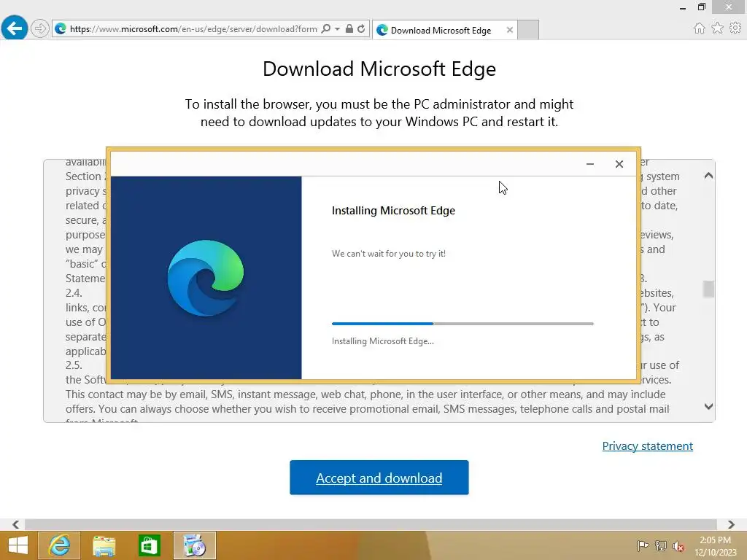Viewport: 747px width, 560px height.
Task: Click horizontal scrollbar left arrow
Action: (x=16, y=524)
